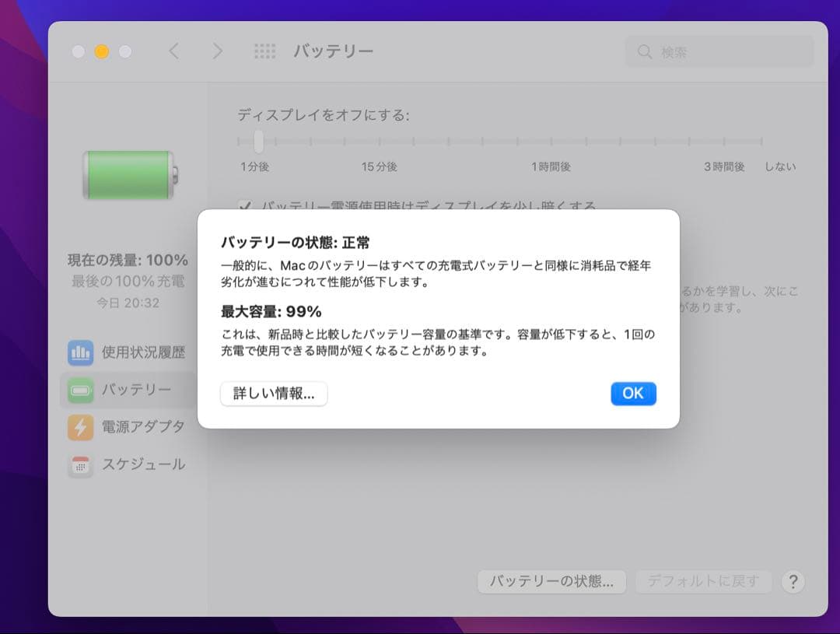Select the 使用状況履歴 sidebar icon
This screenshot has height=634, width=840.
[x=82, y=352]
